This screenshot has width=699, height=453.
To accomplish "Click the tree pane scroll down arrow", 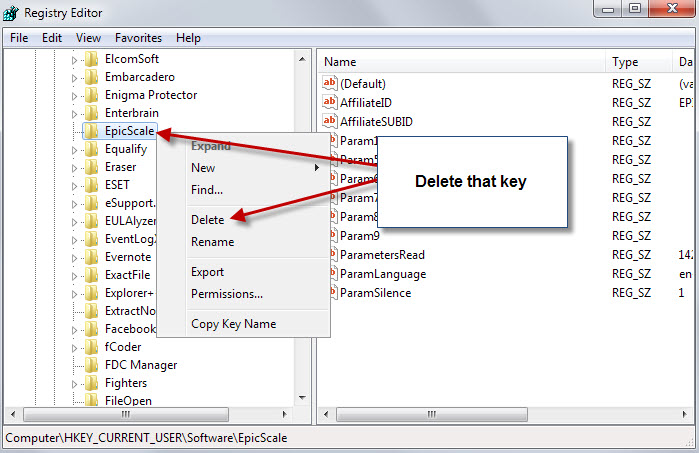I will (x=302, y=398).
